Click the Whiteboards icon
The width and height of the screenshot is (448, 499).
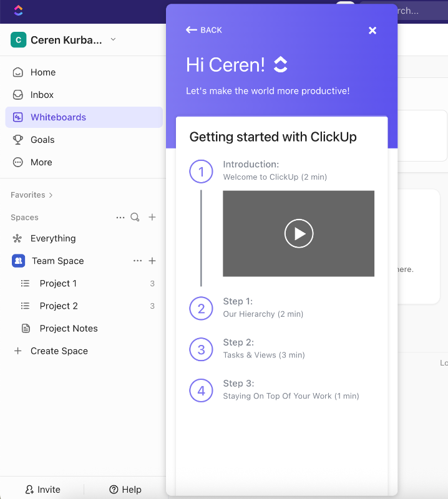pos(18,117)
